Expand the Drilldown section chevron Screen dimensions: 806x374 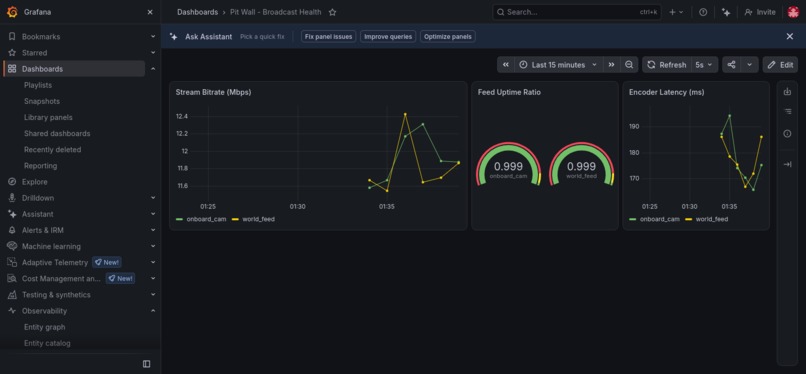[x=153, y=198]
